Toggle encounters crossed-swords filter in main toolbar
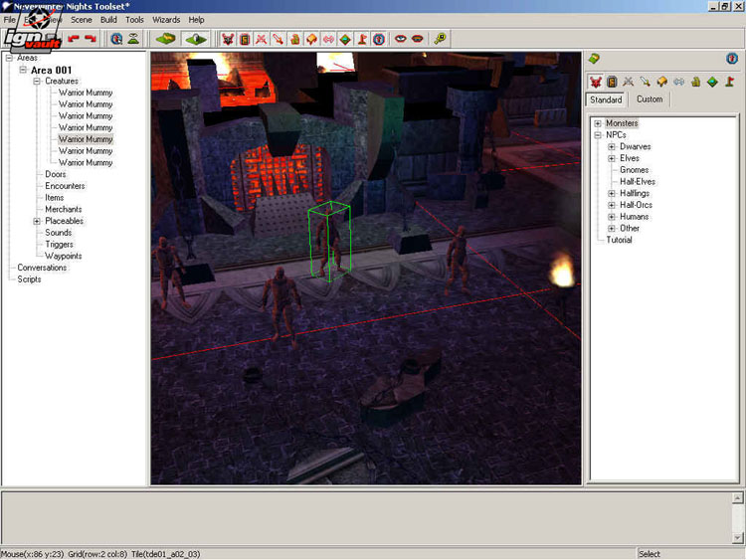Image resolution: width=746 pixels, height=560 pixels. tap(262, 39)
